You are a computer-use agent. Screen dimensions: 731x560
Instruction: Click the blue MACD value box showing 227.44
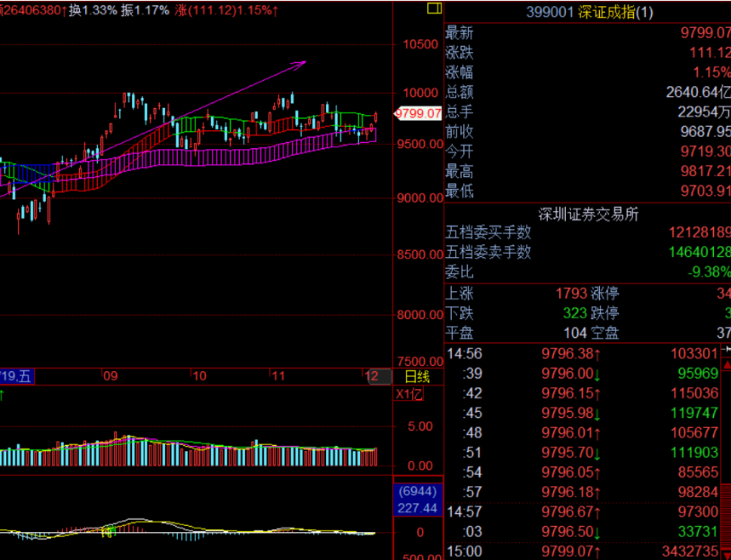coord(417,508)
